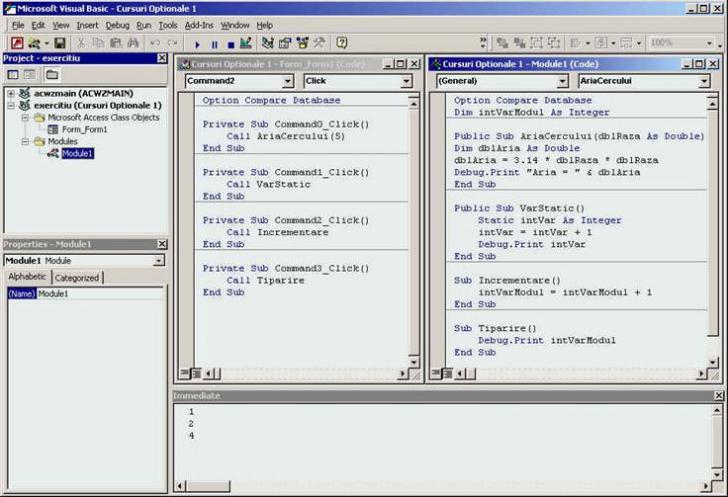Open the Window menu
728x497 pixels.
(x=235, y=25)
